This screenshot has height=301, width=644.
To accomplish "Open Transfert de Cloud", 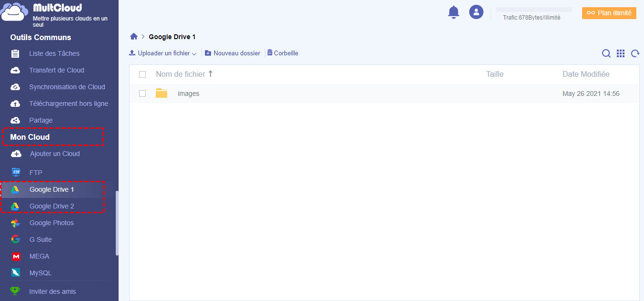I will [x=57, y=70].
